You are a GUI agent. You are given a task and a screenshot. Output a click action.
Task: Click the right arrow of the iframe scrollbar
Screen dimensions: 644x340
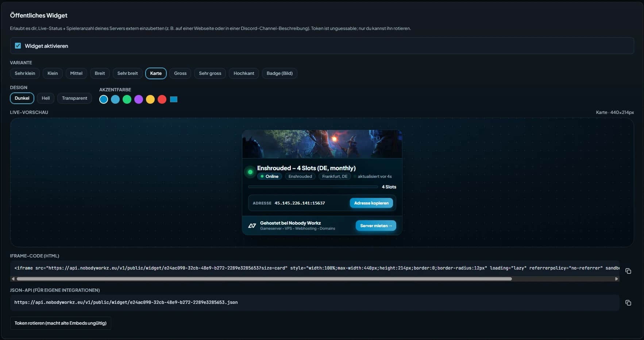(616, 279)
